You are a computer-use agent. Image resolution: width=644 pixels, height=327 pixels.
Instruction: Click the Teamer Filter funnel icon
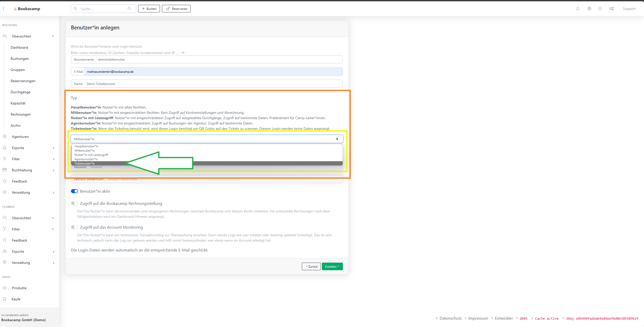(x=5, y=229)
